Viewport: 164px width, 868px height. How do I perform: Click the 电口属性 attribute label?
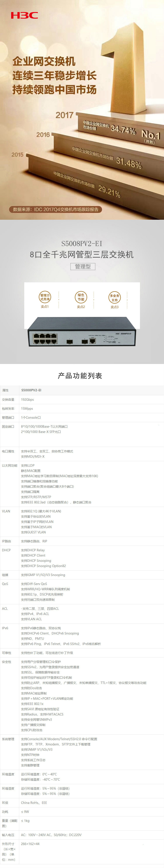point(8,451)
